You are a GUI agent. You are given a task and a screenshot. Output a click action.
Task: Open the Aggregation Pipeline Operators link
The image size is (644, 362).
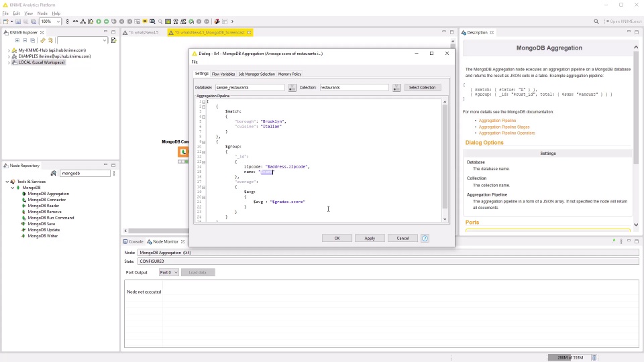[x=506, y=133]
